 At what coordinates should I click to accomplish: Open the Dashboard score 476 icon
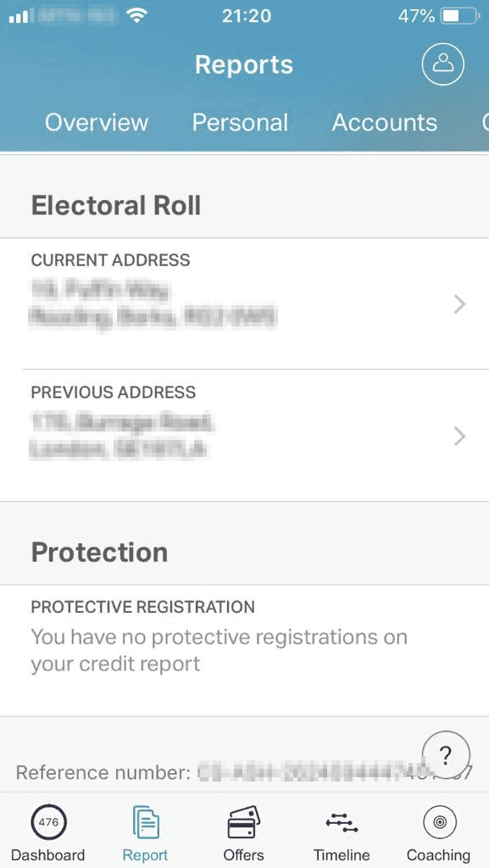[x=48, y=822]
